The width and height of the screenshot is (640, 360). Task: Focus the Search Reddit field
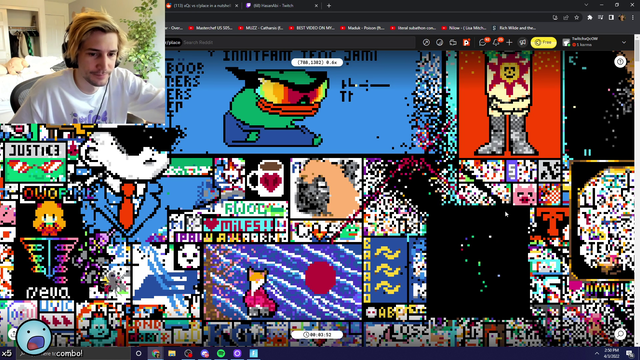pos(297,42)
